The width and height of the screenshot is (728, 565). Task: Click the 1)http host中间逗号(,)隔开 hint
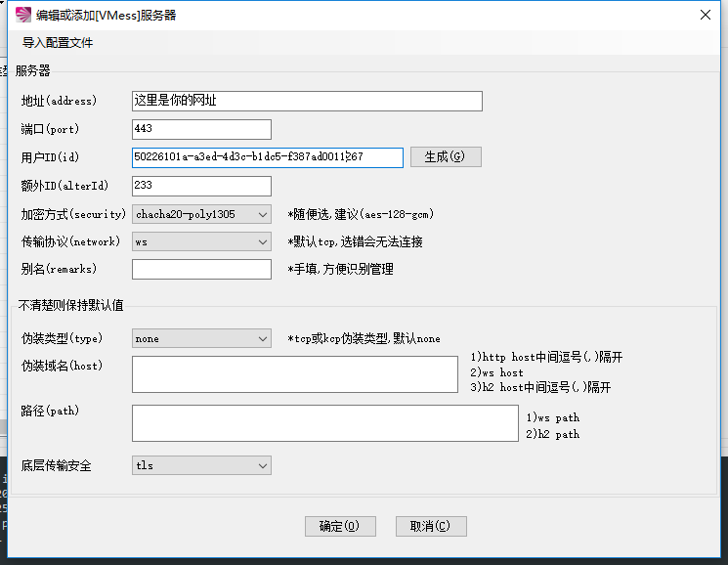click(x=546, y=357)
